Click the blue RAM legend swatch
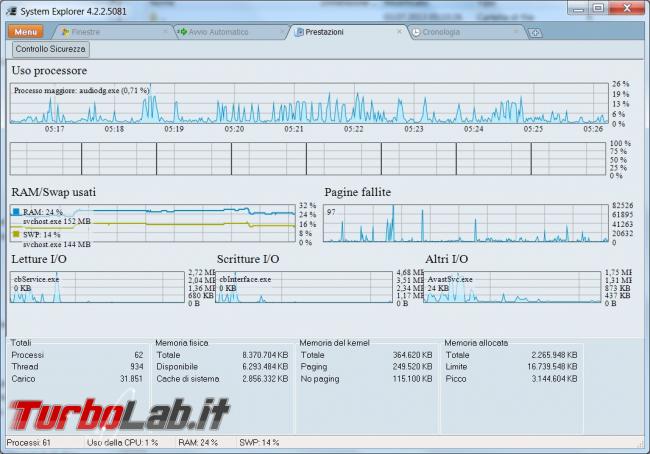Image resolution: width=650 pixels, height=454 pixels. (x=16, y=212)
